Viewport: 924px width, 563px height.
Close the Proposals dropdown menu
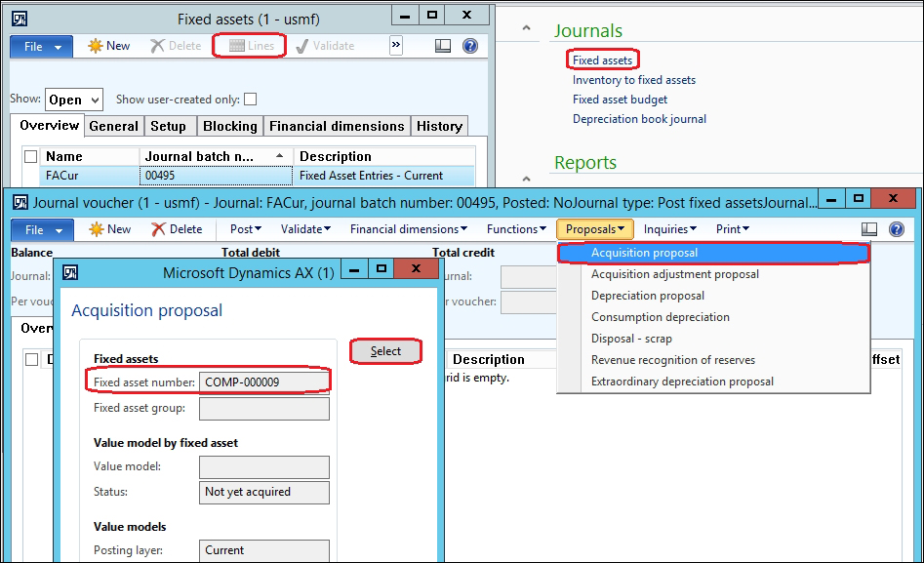(x=594, y=229)
